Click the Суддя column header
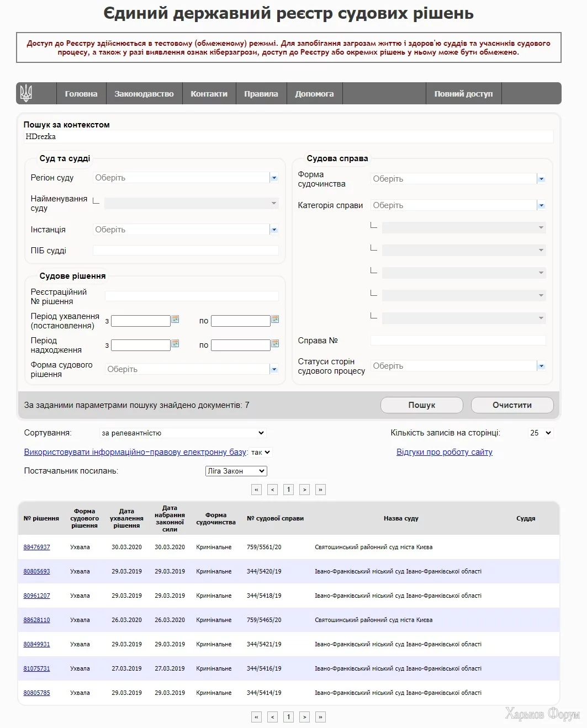The image size is (587, 728). (526, 518)
